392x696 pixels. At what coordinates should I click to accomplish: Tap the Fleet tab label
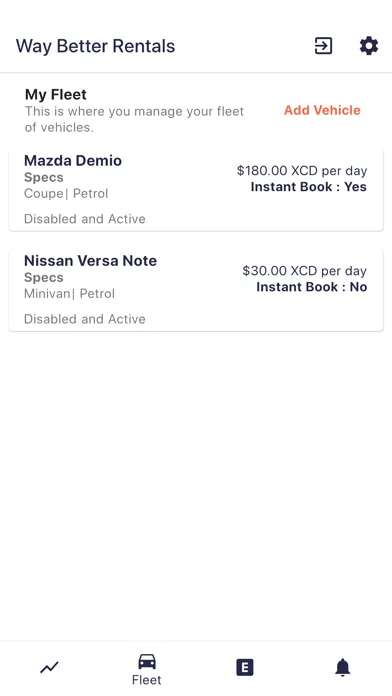[x=147, y=680]
